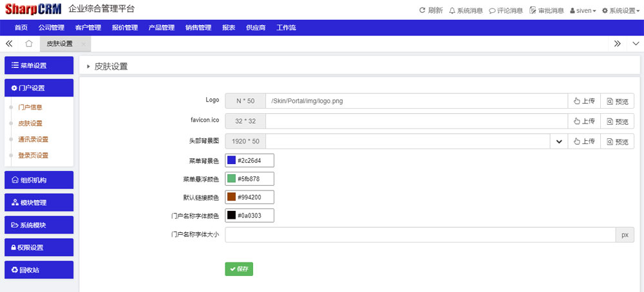Image resolution: width=644 pixels, height=292 pixels.
Task: Open 客户管理 in the navigation bar
Action: click(88, 28)
